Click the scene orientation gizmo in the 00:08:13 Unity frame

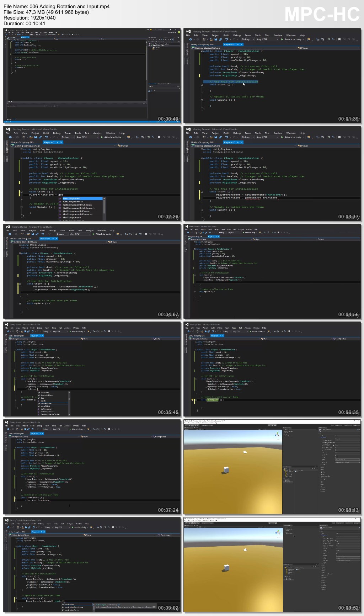[277, 434]
